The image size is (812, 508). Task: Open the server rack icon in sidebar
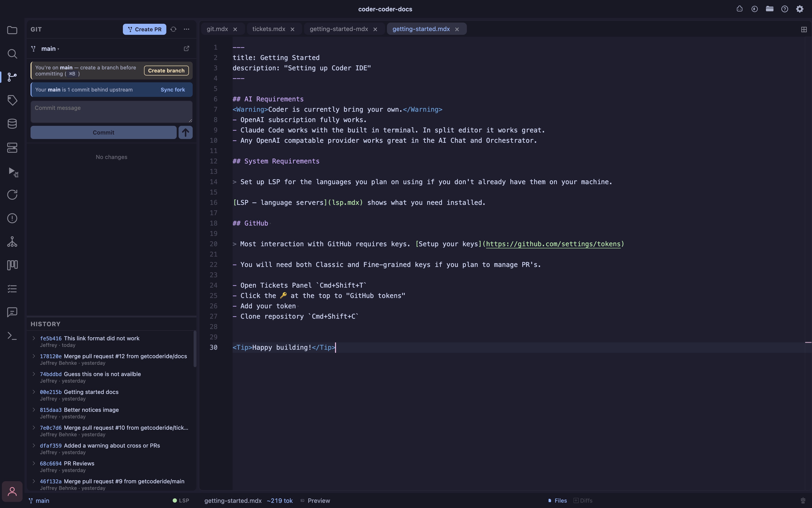pyautogui.click(x=12, y=147)
